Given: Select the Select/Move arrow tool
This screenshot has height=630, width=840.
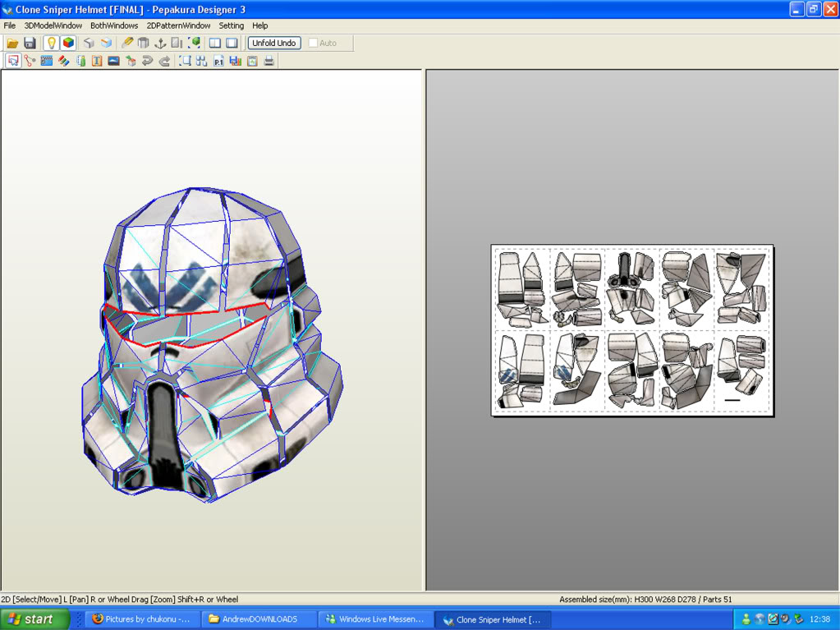Looking at the screenshot, I should point(13,61).
